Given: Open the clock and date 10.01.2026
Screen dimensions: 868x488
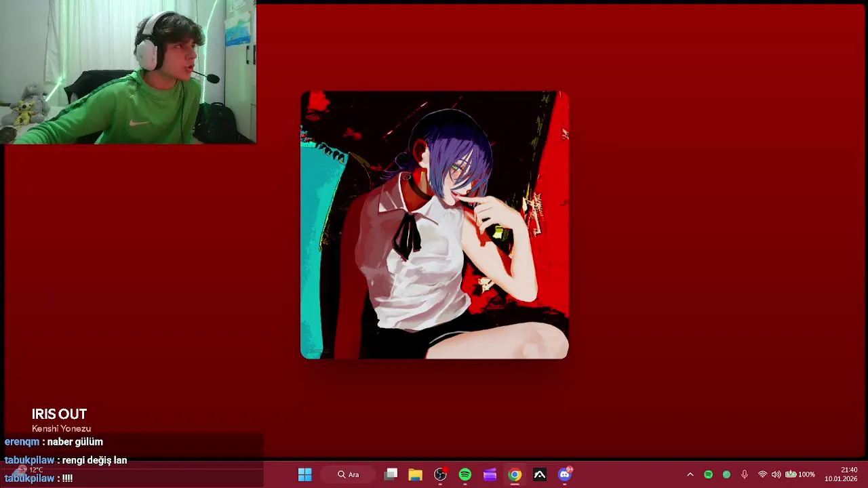Looking at the screenshot, I should click(x=841, y=474).
